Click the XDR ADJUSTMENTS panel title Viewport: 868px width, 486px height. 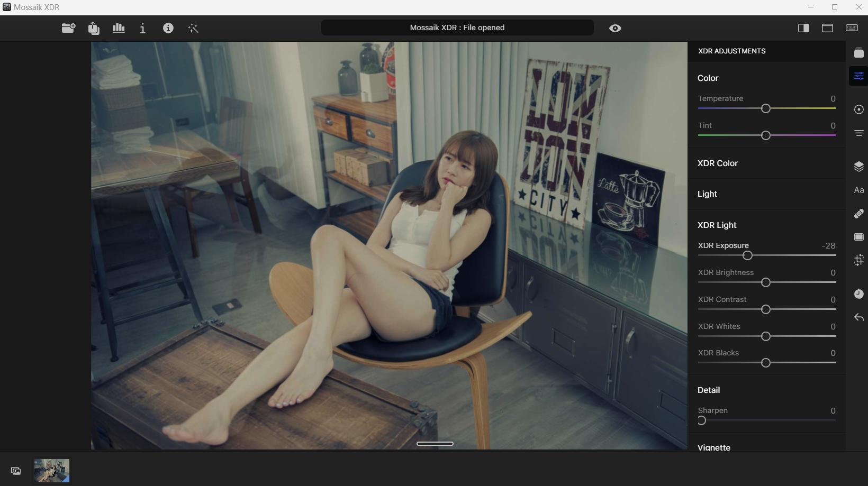[x=731, y=51]
